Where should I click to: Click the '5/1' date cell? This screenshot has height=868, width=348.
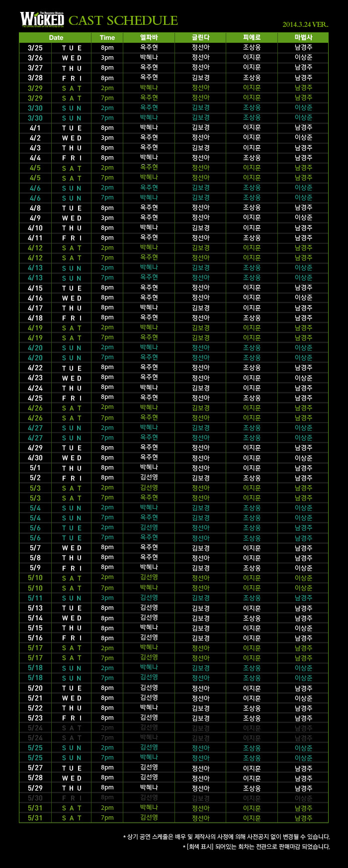[x=35, y=468]
